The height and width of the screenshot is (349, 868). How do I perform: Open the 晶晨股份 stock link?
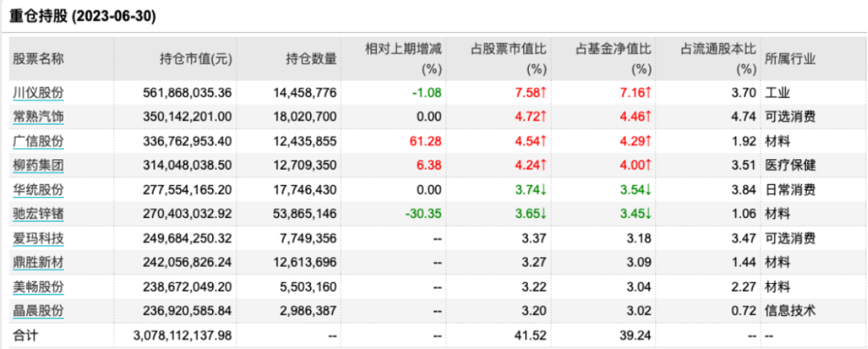pyautogui.click(x=39, y=311)
